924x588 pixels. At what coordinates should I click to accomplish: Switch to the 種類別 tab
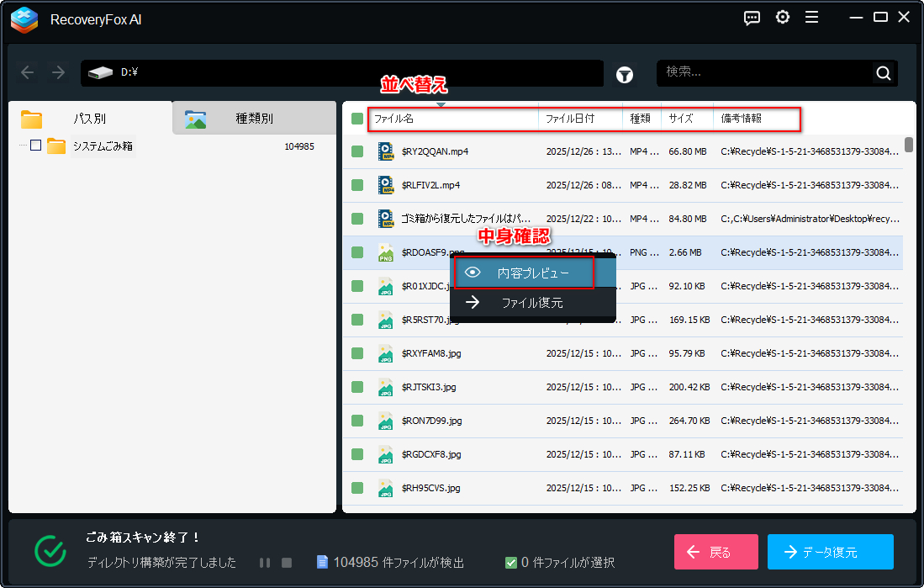254,119
